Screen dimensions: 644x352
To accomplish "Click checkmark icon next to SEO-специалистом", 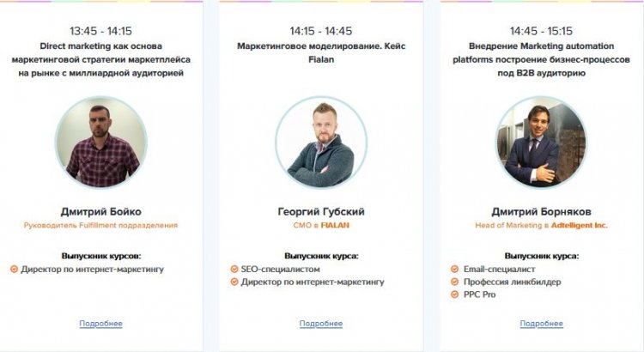I will click(x=234, y=270).
